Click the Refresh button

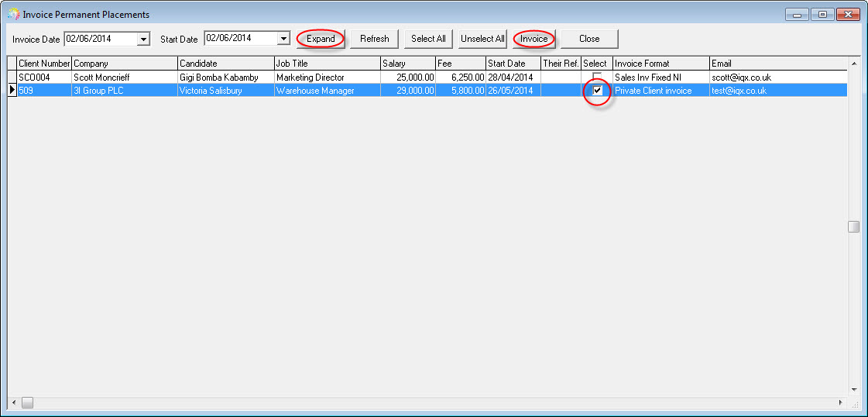tap(374, 39)
